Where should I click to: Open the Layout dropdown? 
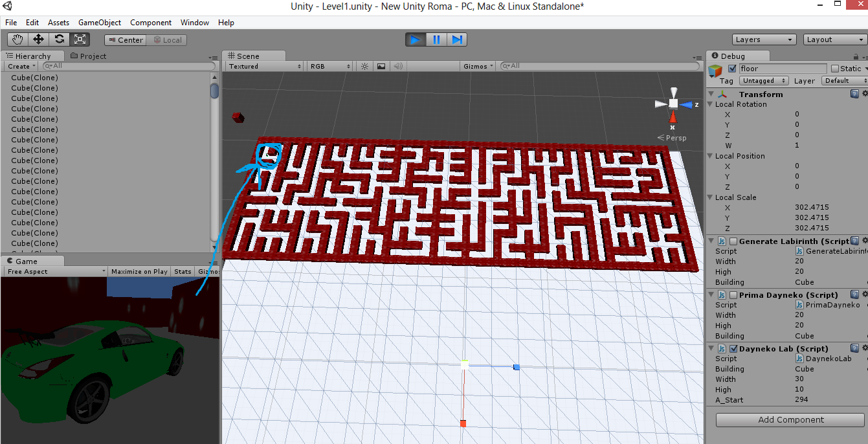[x=834, y=39]
